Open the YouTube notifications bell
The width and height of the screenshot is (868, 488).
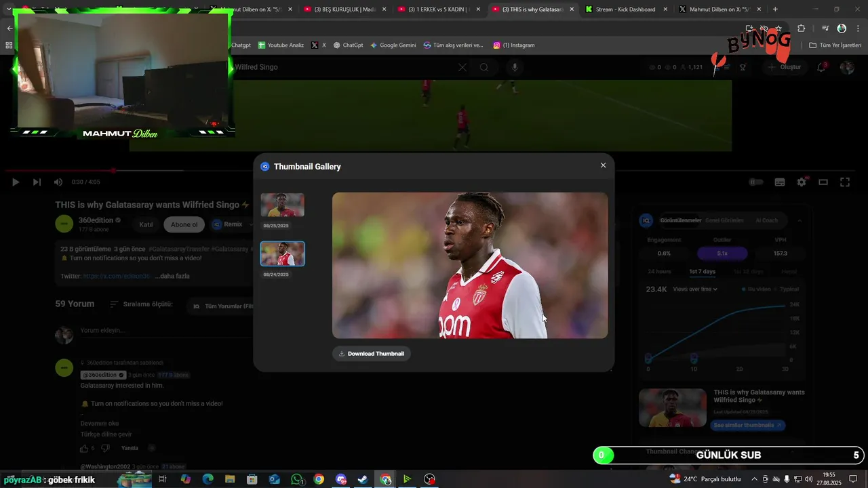point(822,67)
